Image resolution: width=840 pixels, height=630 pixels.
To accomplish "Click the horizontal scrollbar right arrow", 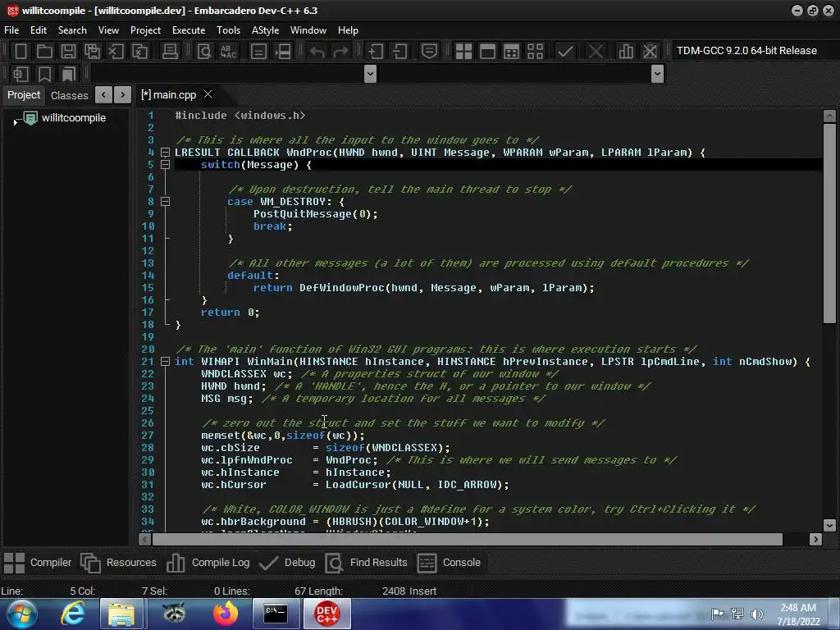I will click(815, 540).
